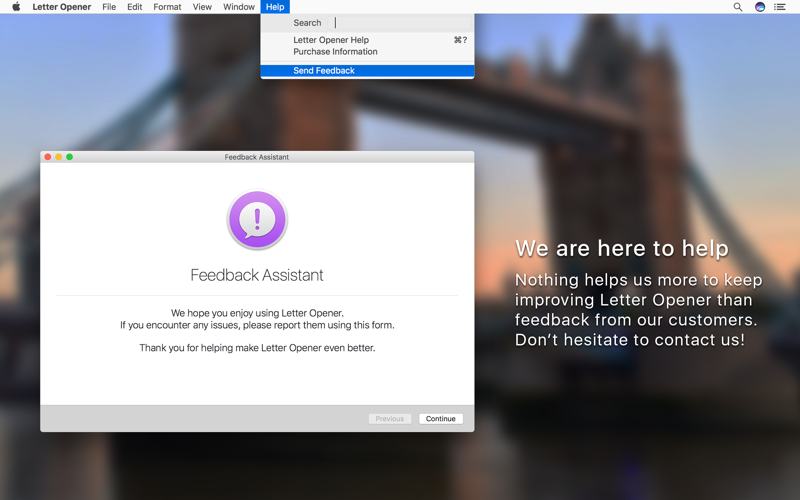Screen dimensions: 800x500
Task: Click 'If you encounter any issues' line
Action: (257, 325)
